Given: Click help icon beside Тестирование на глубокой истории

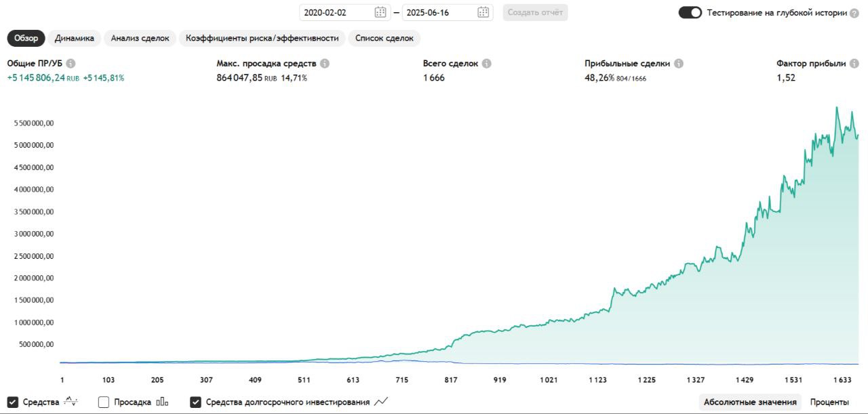Looking at the screenshot, I should pos(854,13).
